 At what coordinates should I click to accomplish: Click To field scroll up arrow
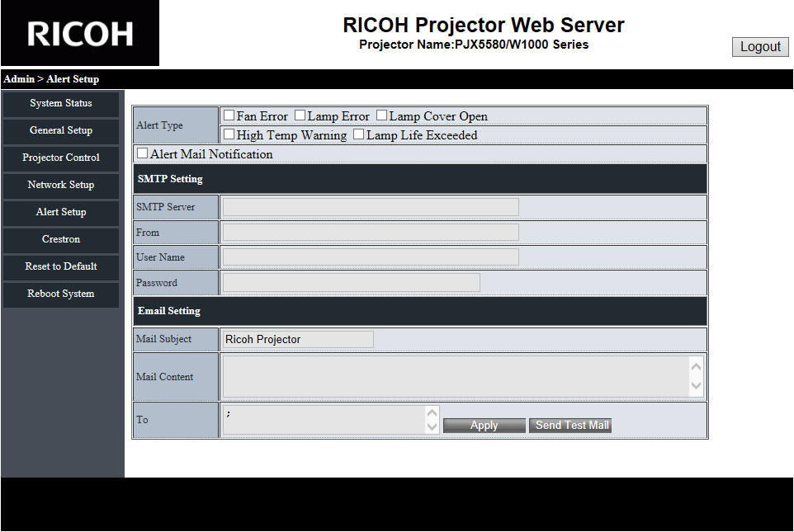(432, 412)
